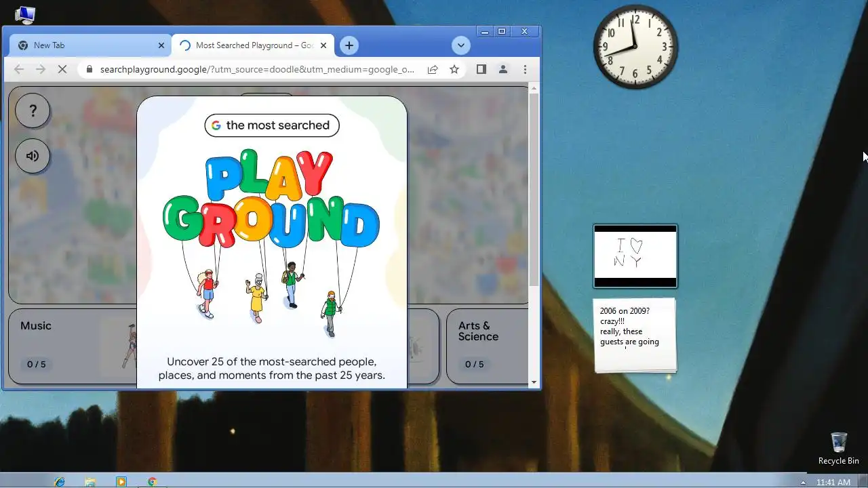The width and height of the screenshot is (868, 488).
Task: Click the 'I love NY' slideshow gadget
Action: (635, 256)
